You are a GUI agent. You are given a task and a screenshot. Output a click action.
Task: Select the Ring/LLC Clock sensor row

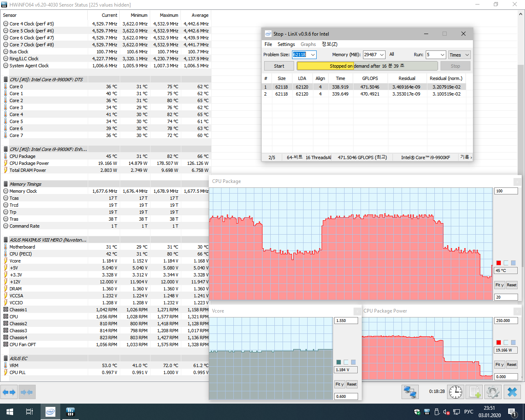pos(106,59)
